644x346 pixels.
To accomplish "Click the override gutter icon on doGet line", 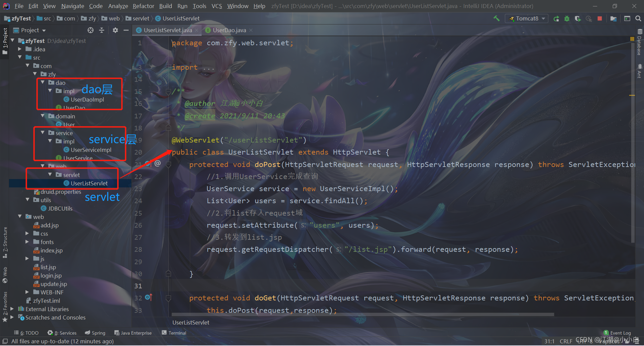I will 148,297.
